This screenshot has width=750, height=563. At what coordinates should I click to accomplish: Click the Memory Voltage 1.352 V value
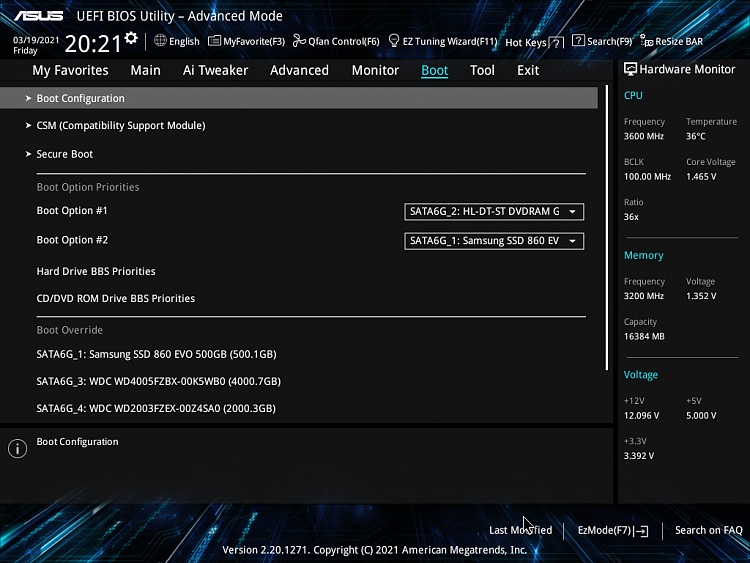(701, 296)
